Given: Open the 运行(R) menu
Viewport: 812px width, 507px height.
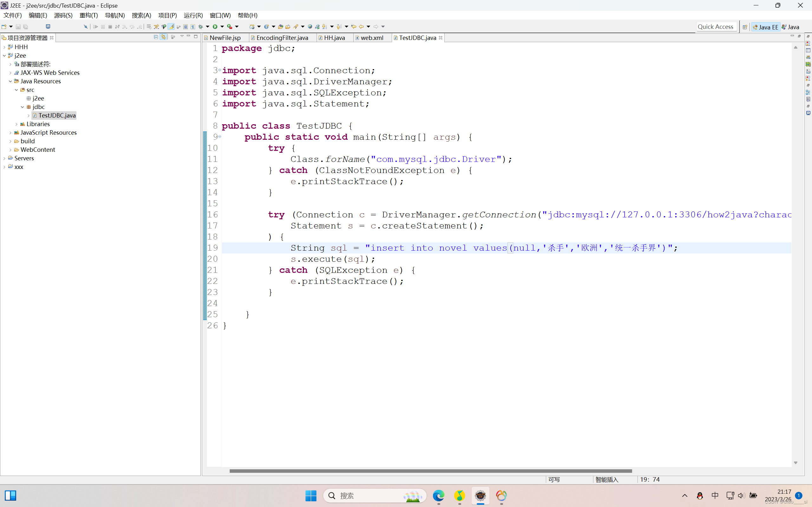Looking at the screenshot, I should click(193, 16).
